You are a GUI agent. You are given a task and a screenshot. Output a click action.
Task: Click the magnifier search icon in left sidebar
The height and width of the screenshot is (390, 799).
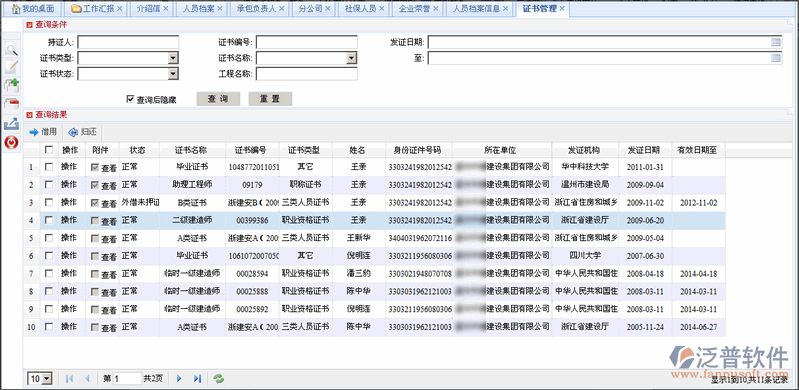click(x=11, y=49)
